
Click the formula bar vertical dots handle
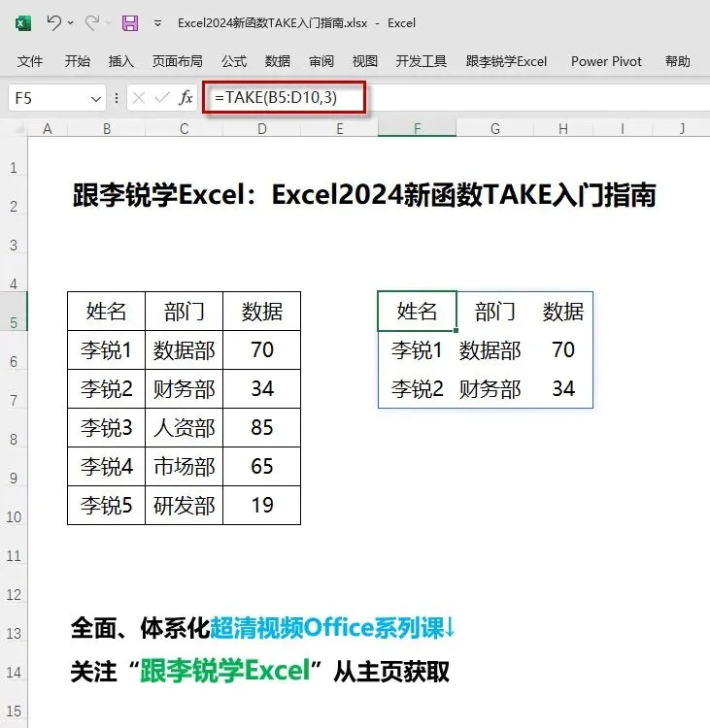click(x=117, y=98)
